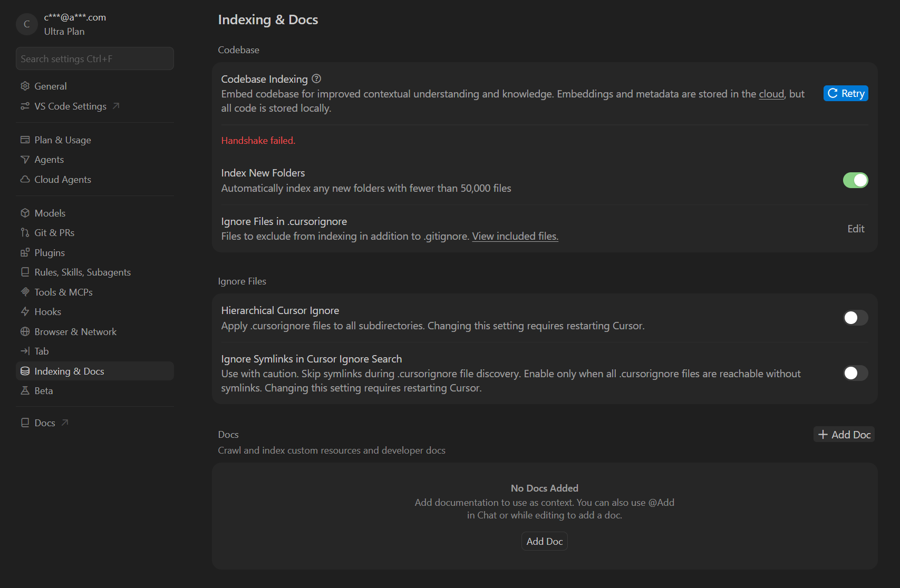This screenshot has width=900, height=588.
Task: Click the Git & PRs branch icon
Action: point(25,232)
